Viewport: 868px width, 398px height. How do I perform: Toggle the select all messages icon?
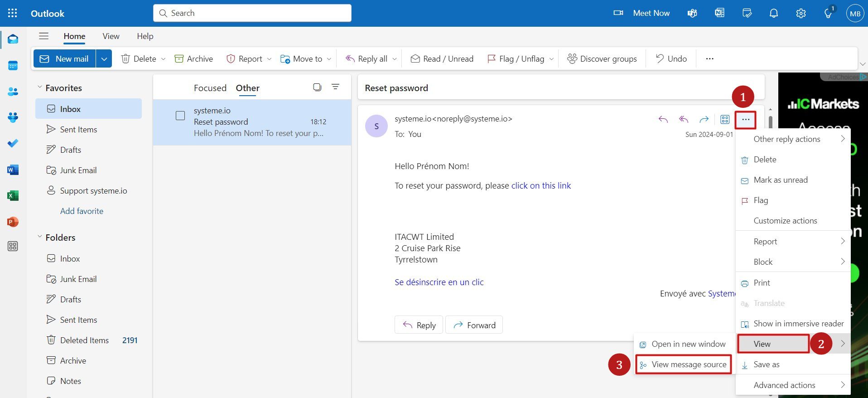tap(317, 87)
